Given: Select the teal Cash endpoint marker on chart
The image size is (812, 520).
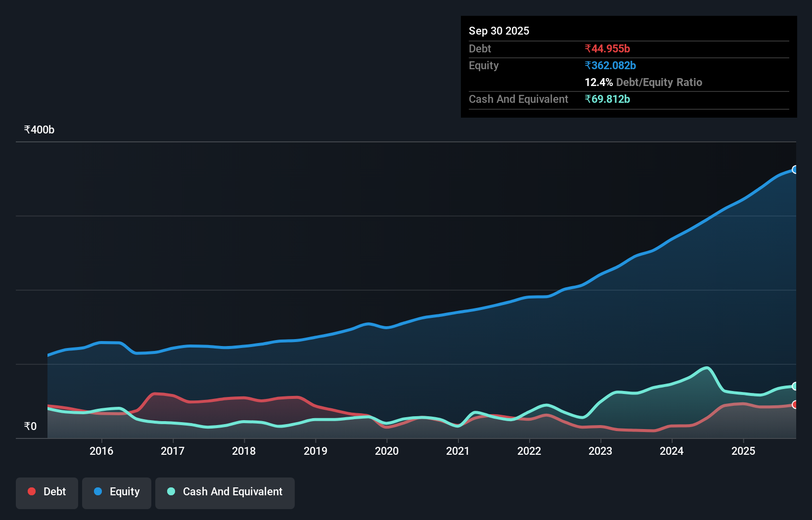Looking at the screenshot, I should pyautogui.click(x=795, y=386).
